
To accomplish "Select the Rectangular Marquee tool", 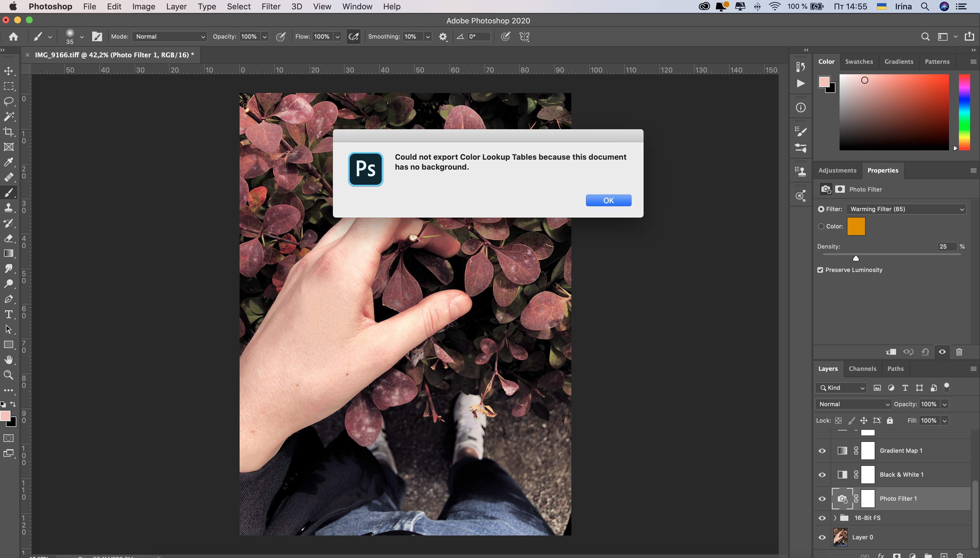I will pyautogui.click(x=8, y=86).
